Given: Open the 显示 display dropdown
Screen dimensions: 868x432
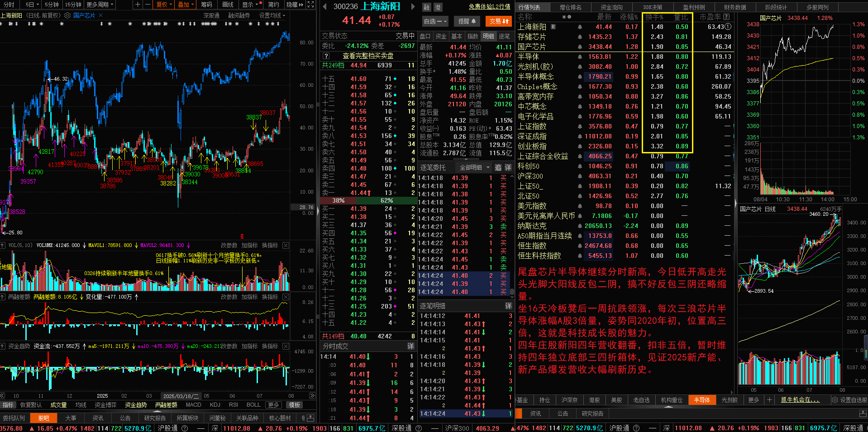Looking at the screenshot, I should [x=250, y=5].
